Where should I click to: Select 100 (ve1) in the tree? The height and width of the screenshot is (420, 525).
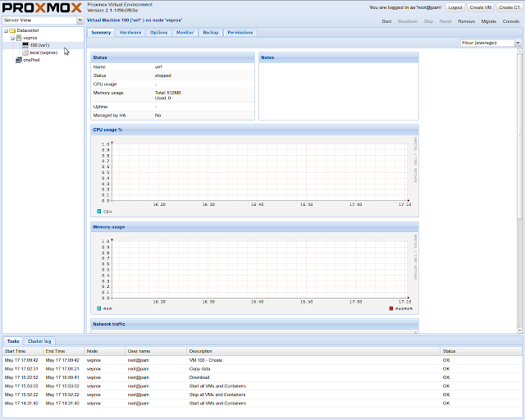(x=39, y=45)
